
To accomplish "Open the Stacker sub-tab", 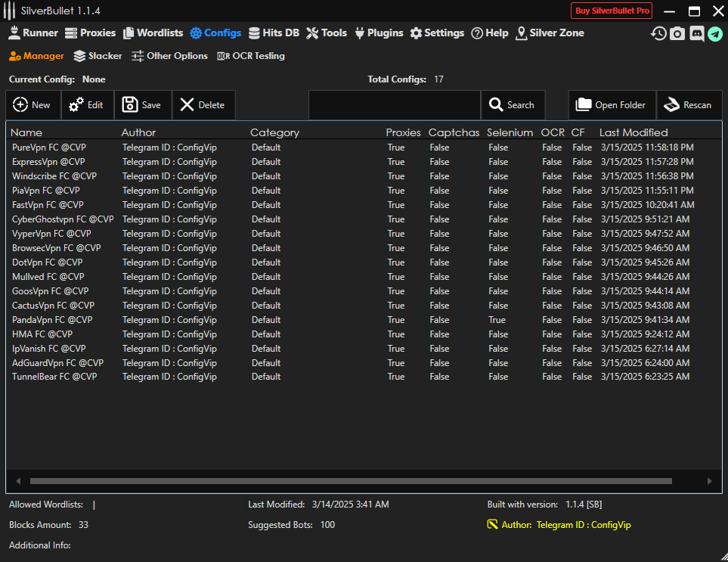I will [x=98, y=56].
